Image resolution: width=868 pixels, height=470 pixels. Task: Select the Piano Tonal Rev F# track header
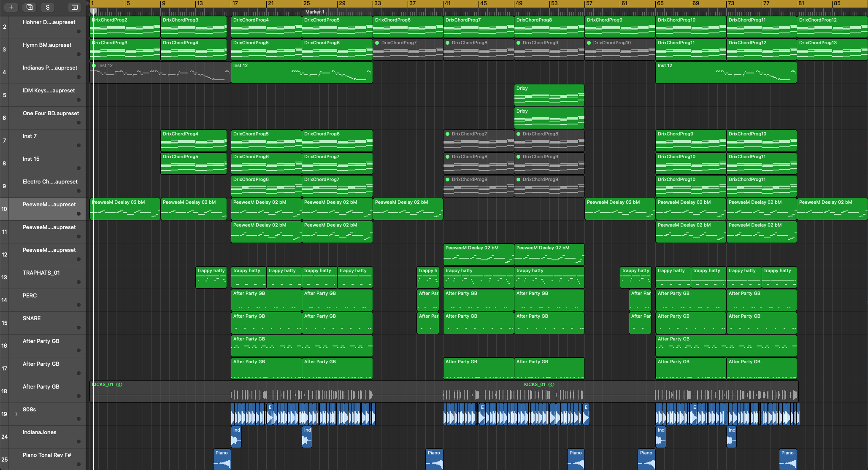(43, 459)
